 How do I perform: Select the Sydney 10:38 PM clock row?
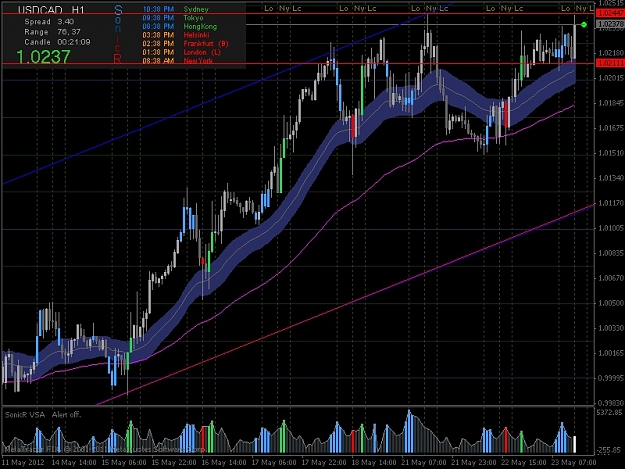click(x=176, y=9)
